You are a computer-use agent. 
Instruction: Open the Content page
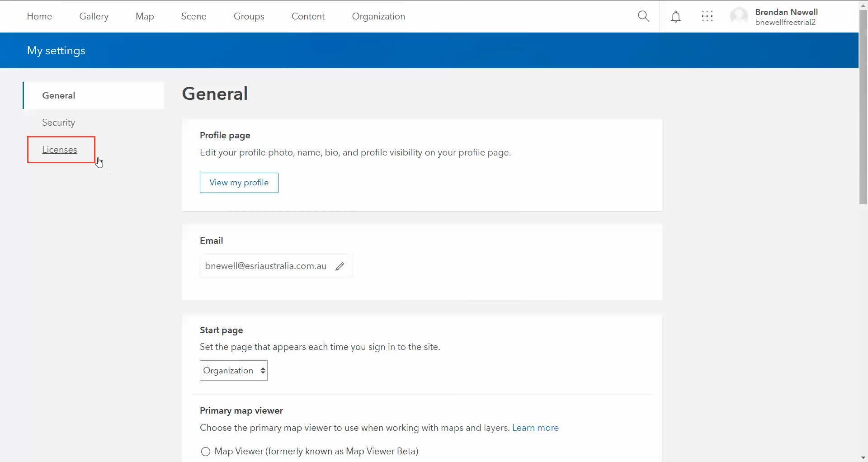coord(308,16)
